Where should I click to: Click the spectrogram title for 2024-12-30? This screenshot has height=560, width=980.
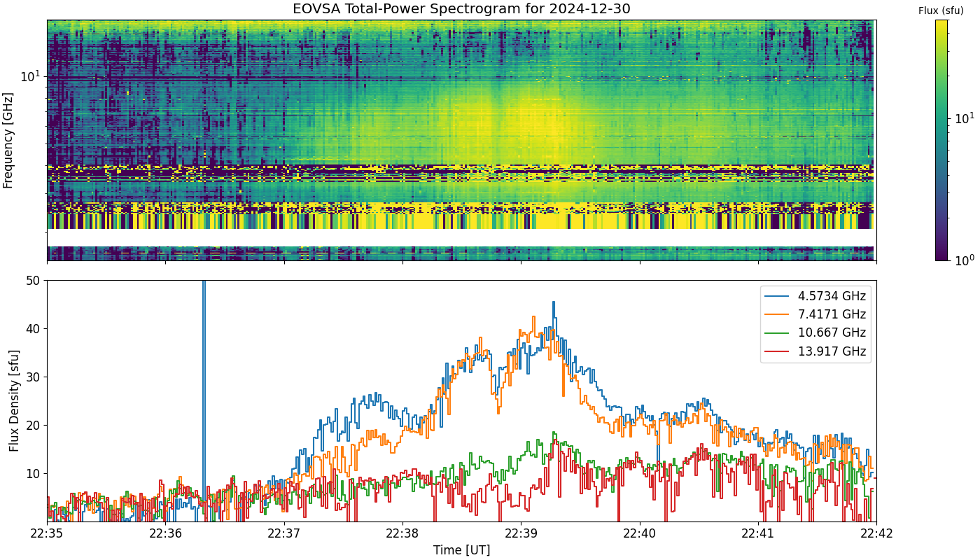[x=461, y=9]
